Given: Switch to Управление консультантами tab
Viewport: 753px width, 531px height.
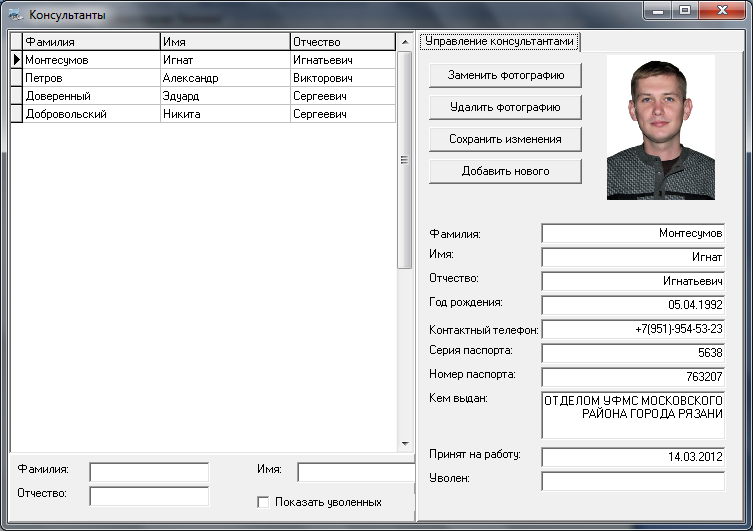Looking at the screenshot, I should coord(499,42).
